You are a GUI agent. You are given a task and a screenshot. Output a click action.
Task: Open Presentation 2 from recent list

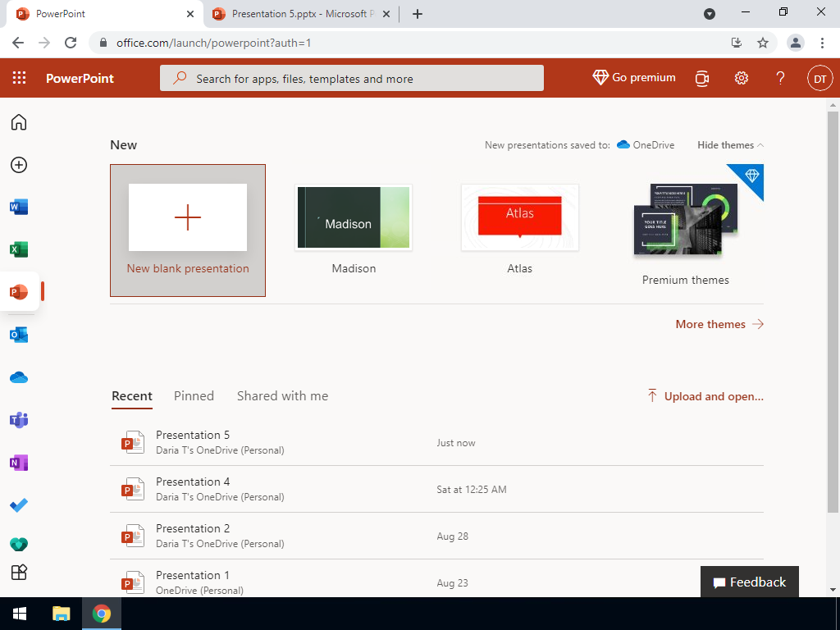click(436, 536)
